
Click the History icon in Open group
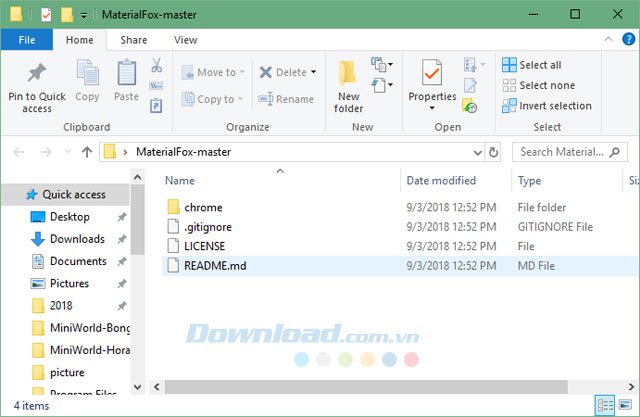[x=470, y=105]
